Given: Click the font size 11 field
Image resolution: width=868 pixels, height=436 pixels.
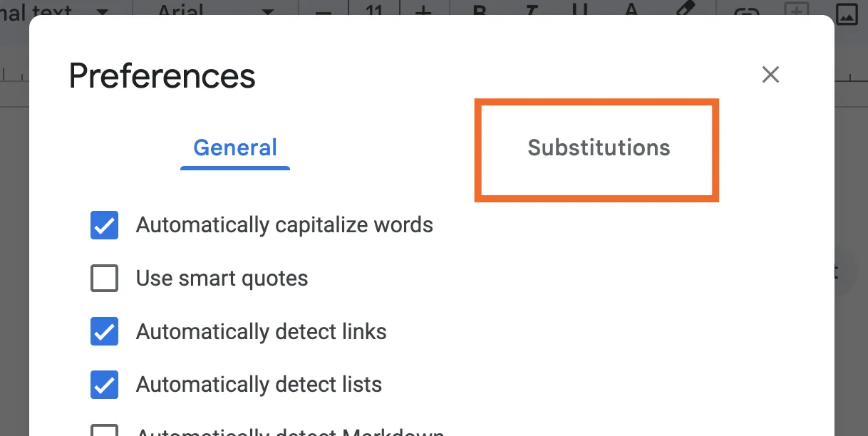Looking at the screenshot, I should [373, 12].
